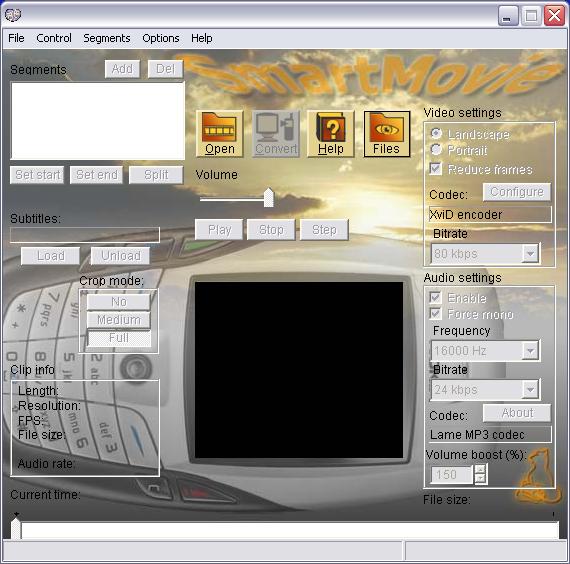Click the Files folder icon
Screen dimensions: 570x564
click(x=387, y=134)
